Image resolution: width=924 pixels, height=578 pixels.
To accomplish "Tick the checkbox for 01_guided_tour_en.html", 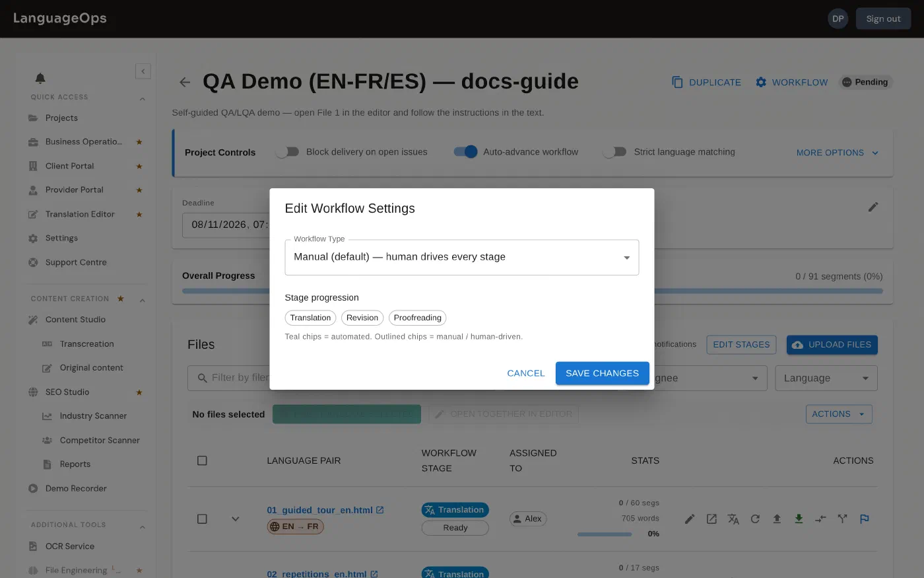I will coord(202,519).
